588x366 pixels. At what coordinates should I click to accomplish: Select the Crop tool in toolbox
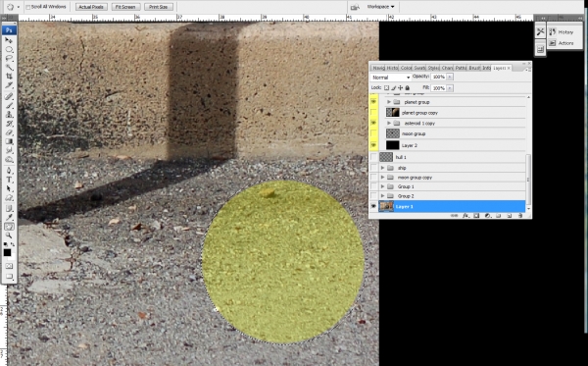click(9, 77)
